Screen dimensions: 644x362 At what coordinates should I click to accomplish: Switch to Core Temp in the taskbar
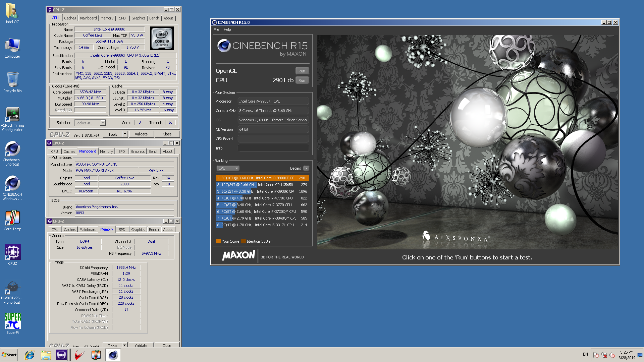96,355
